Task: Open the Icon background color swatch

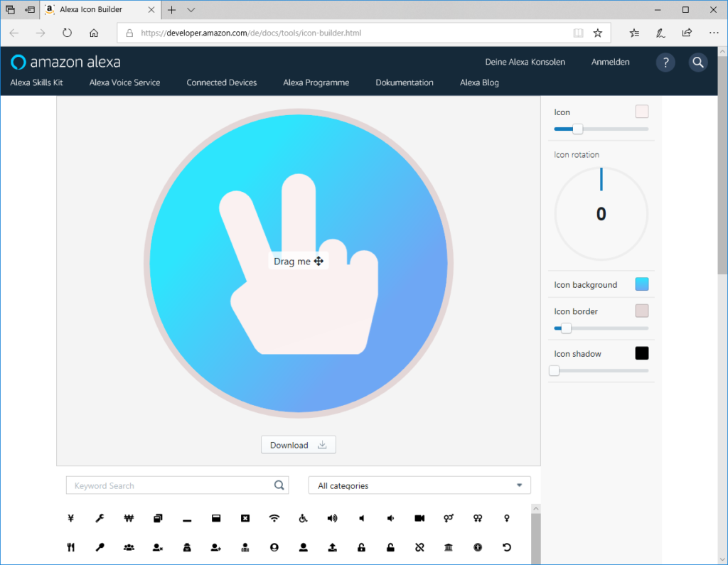Action: click(x=641, y=284)
